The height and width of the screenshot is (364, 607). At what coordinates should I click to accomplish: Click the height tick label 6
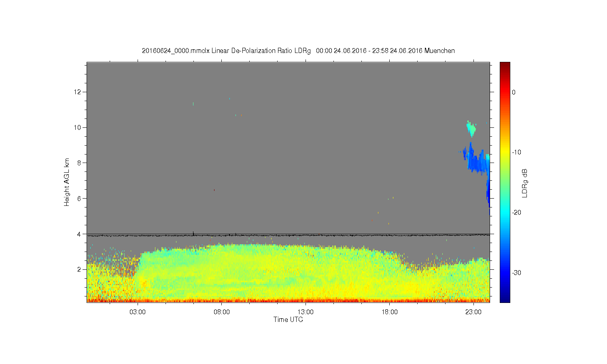coord(80,198)
